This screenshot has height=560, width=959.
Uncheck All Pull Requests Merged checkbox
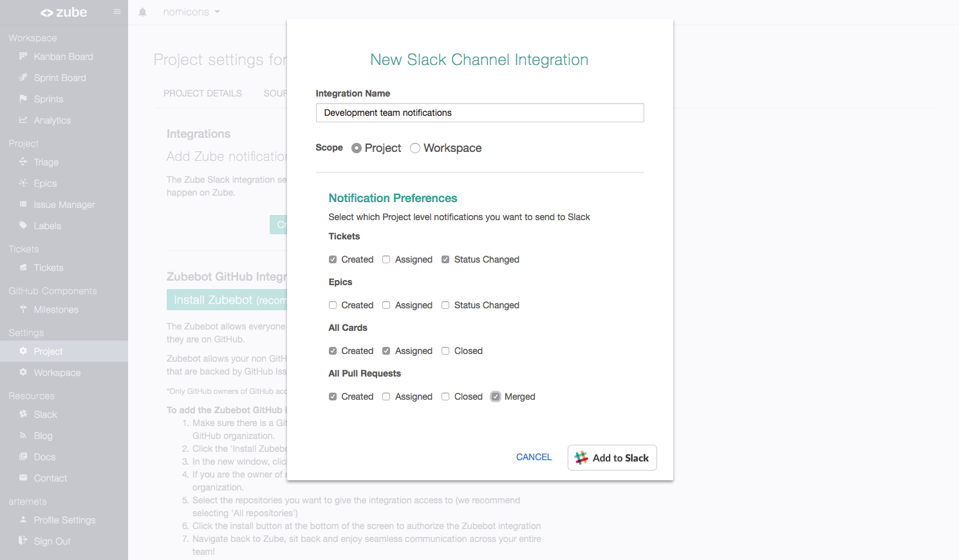[496, 397]
